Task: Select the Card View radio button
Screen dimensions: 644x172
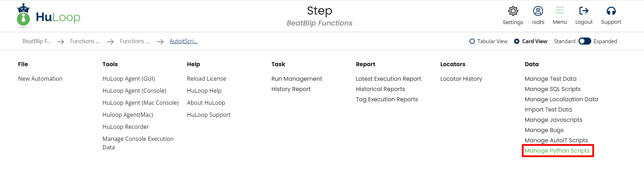Action: click(x=517, y=41)
